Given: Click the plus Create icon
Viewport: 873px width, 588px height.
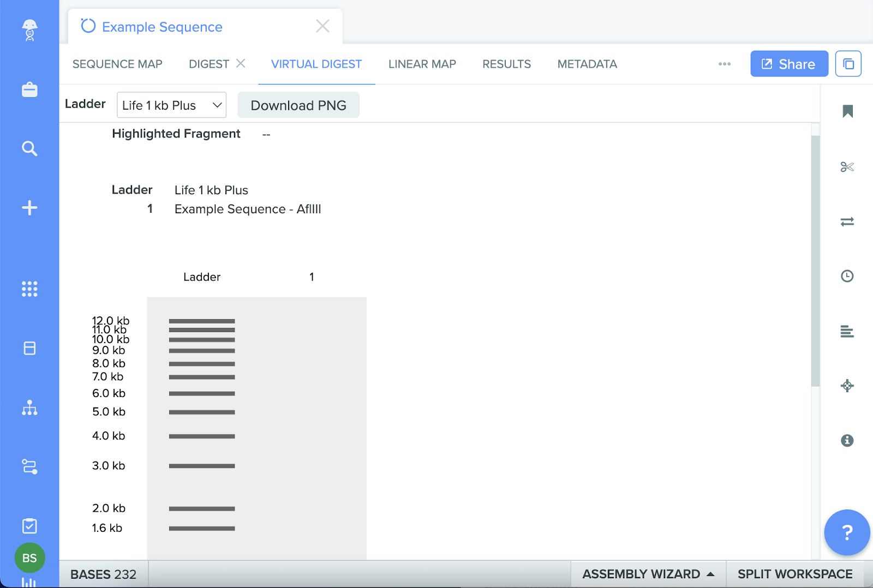Looking at the screenshot, I should 29,208.
